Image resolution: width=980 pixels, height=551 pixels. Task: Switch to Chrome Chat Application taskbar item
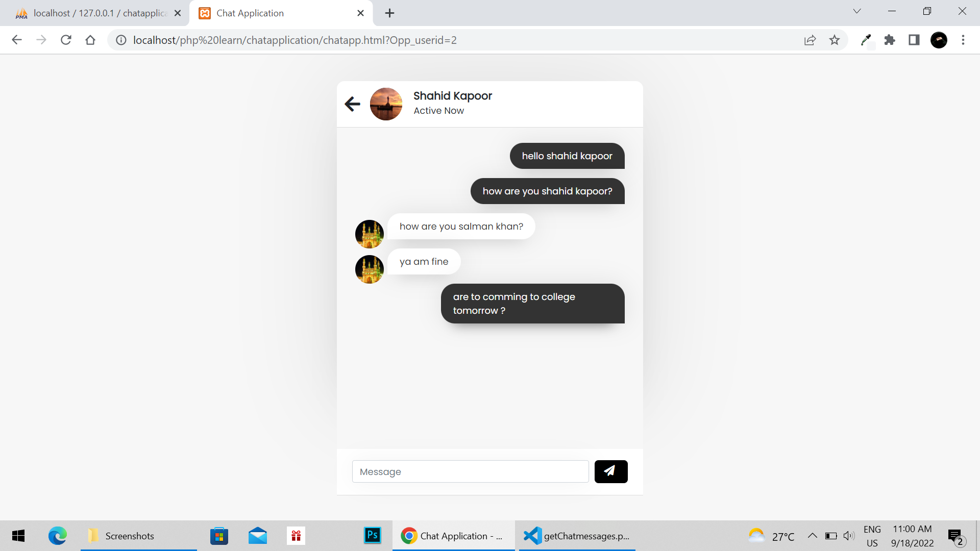pyautogui.click(x=453, y=536)
